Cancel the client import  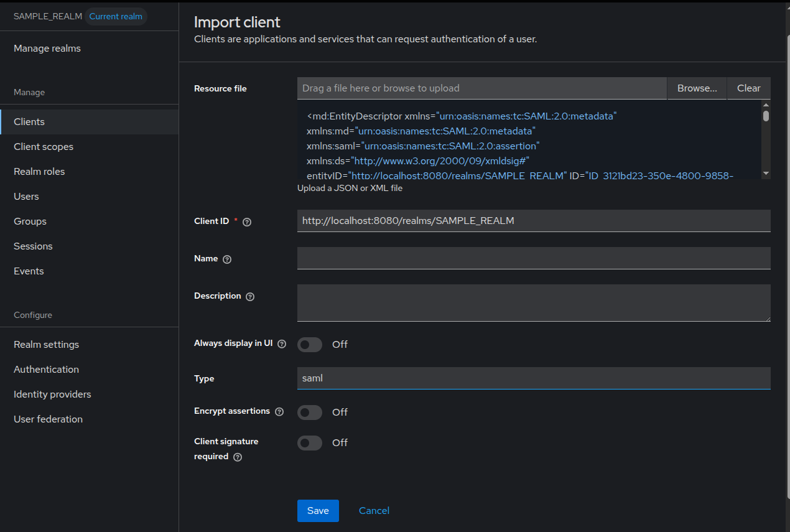(374, 511)
